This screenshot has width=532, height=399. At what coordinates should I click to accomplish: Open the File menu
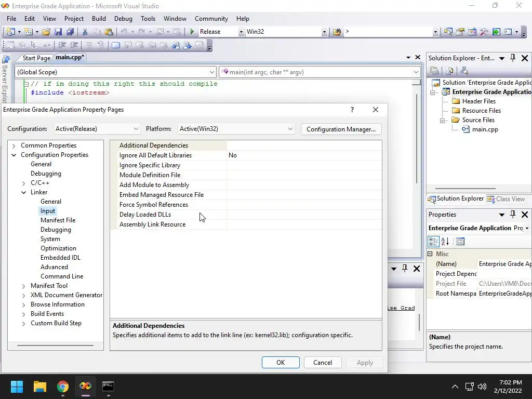[11, 19]
